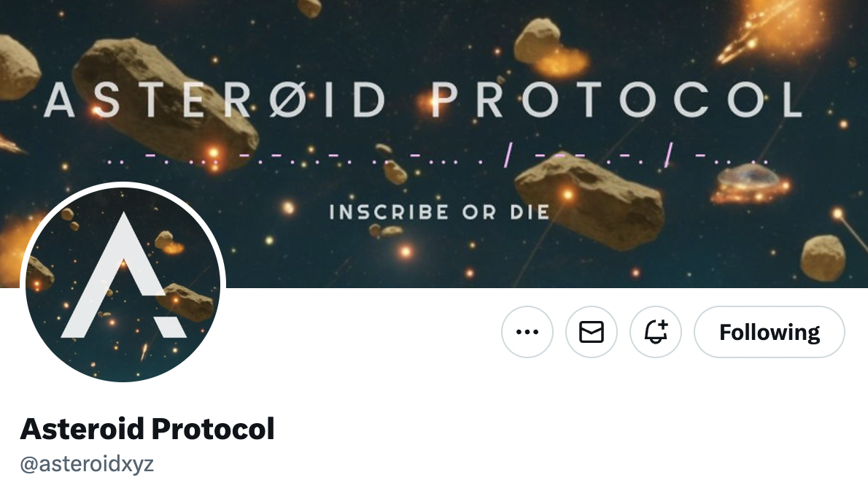The width and height of the screenshot is (868, 480).
Task: Select the Asteroid Protocol display name
Action: click(147, 428)
